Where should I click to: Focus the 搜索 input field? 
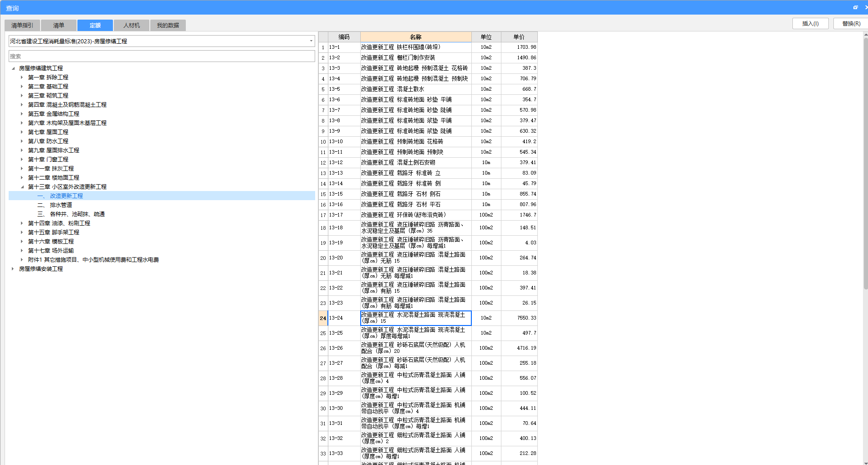(162, 56)
